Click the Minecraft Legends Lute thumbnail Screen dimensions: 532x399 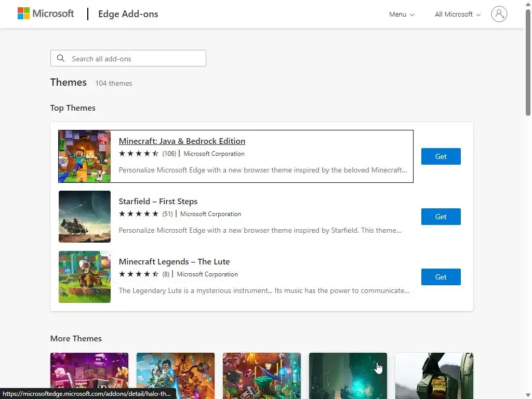pos(85,277)
